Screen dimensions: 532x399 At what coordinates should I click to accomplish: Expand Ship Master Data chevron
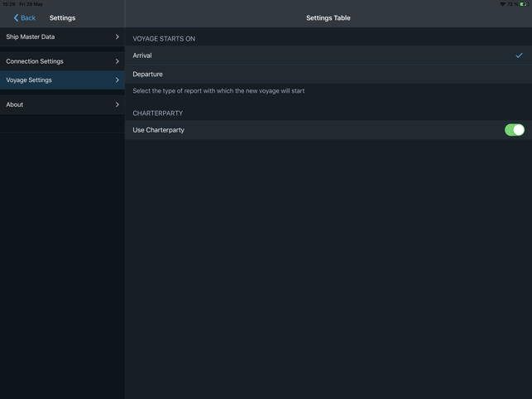click(117, 36)
